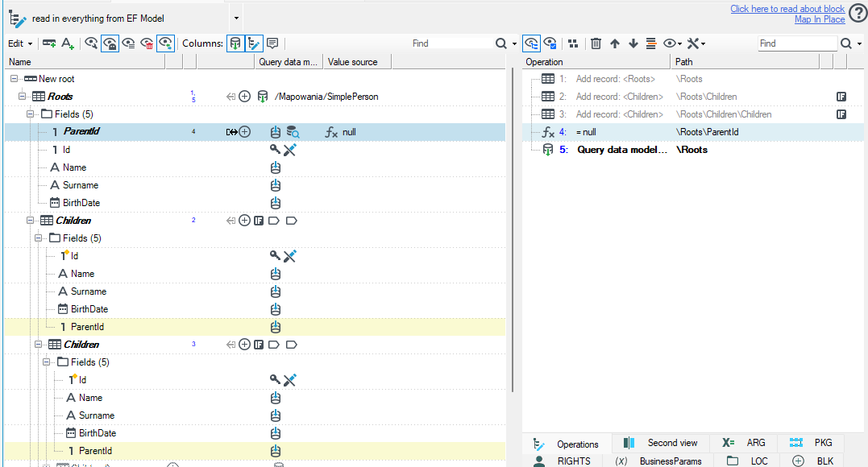
Task: Select the BirthDate field under Roots
Action: [x=81, y=203]
